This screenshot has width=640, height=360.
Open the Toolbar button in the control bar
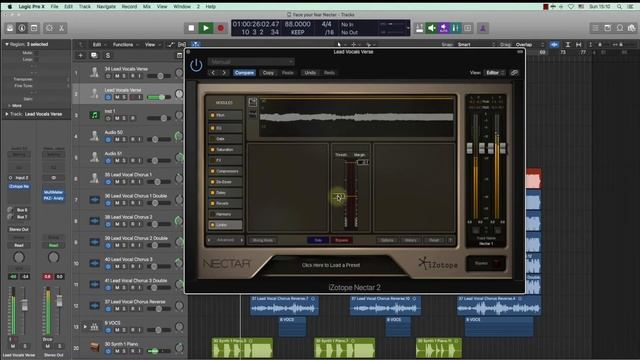(34, 28)
